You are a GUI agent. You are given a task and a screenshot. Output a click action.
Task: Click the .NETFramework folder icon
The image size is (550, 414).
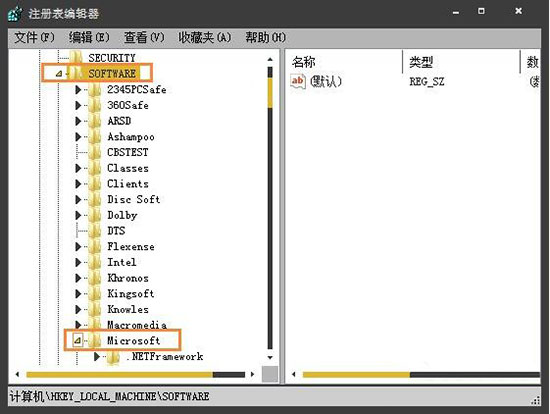113,357
